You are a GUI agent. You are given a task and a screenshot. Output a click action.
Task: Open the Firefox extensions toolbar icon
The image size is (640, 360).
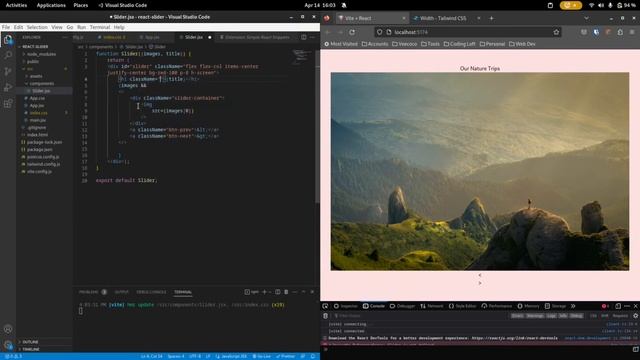620,32
